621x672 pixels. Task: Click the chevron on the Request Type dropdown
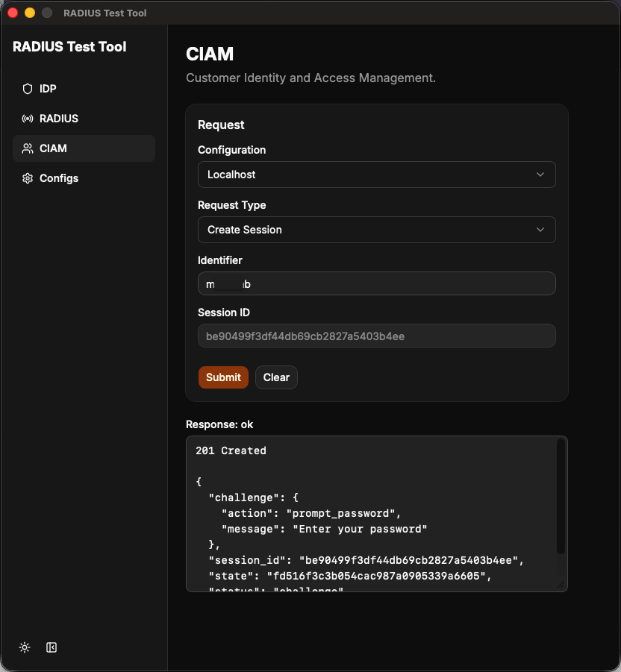pyautogui.click(x=540, y=230)
